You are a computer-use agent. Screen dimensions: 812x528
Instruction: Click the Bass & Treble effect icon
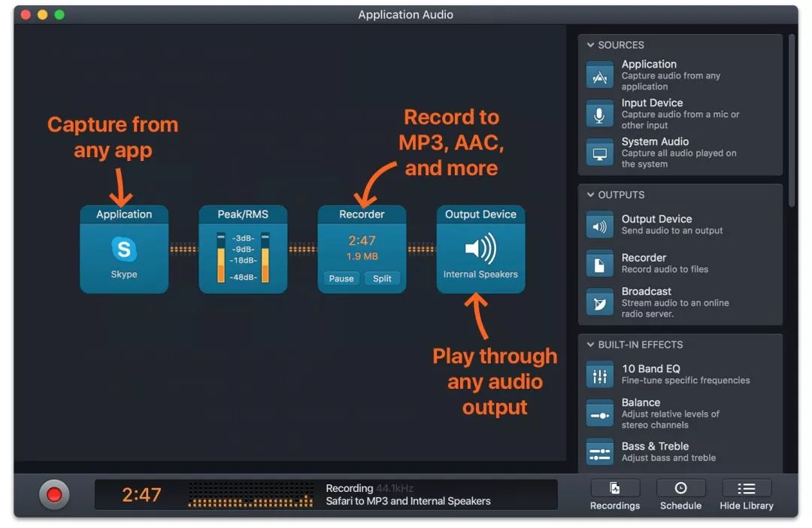pyautogui.click(x=599, y=452)
